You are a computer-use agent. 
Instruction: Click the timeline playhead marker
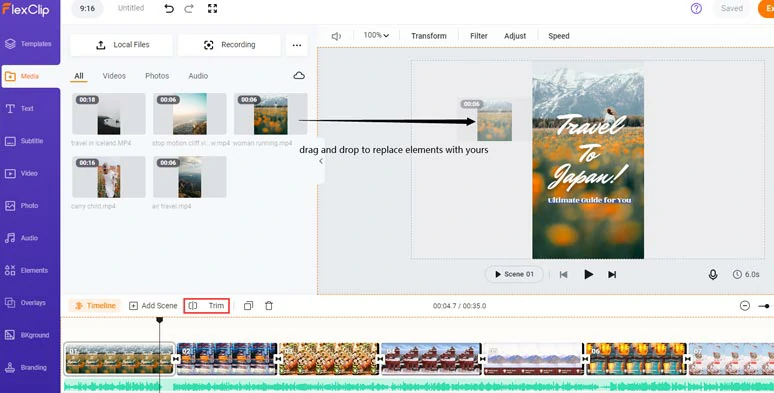click(159, 320)
